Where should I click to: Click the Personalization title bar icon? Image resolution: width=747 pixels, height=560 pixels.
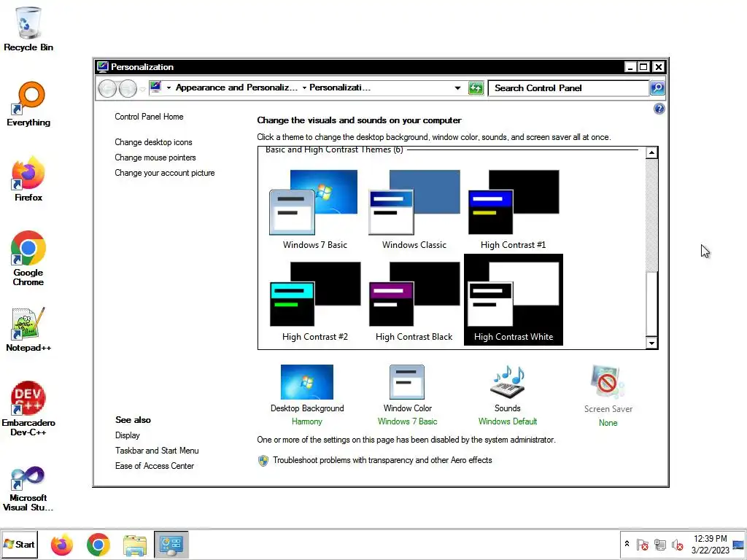(x=102, y=66)
